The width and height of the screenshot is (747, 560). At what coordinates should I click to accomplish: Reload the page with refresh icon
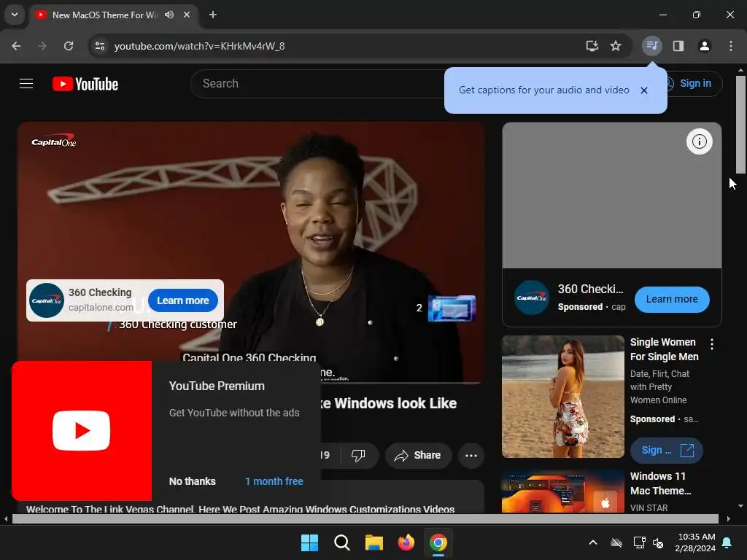pos(69,46)
